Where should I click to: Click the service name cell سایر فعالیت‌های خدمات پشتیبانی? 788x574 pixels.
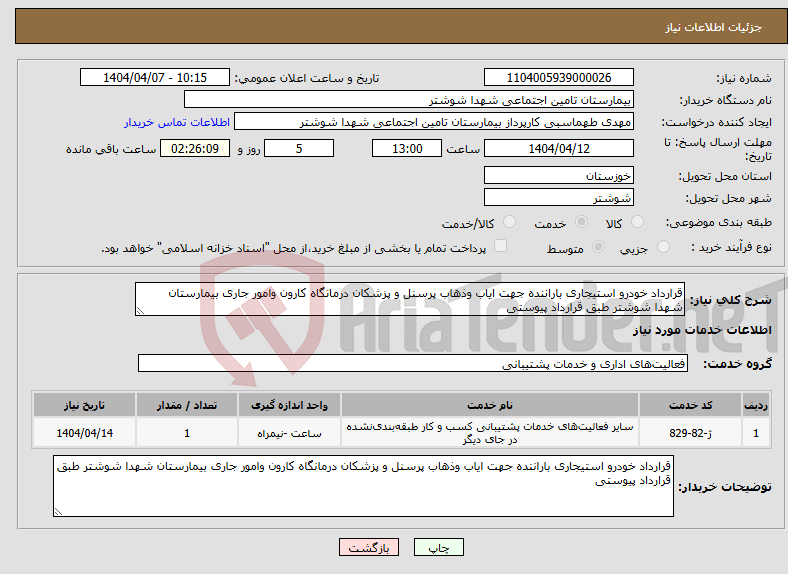click(x=489, y=432)
